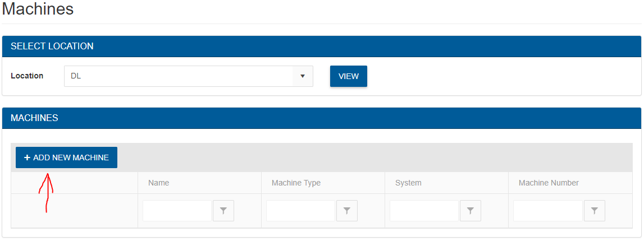Select the DL location combo box field

coord(179,76)
